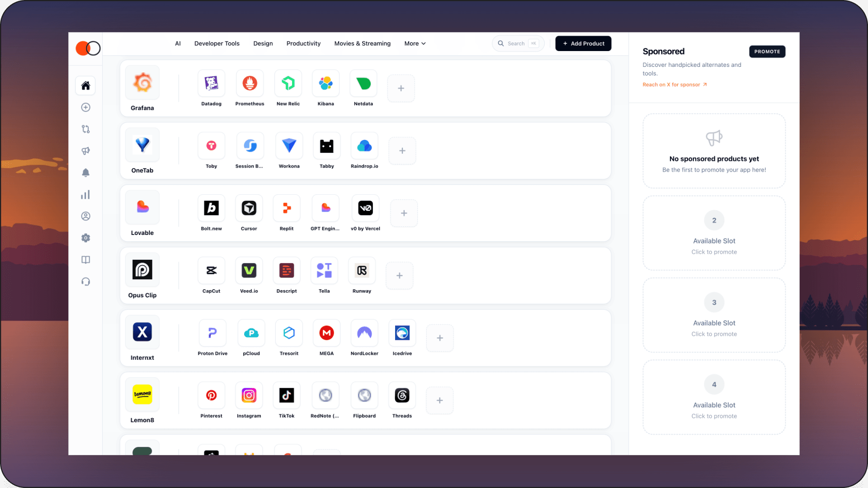Open the settings gear in sidebar
Image resolution: width=868 pixels, height=488 pixels.
(85, 238)
